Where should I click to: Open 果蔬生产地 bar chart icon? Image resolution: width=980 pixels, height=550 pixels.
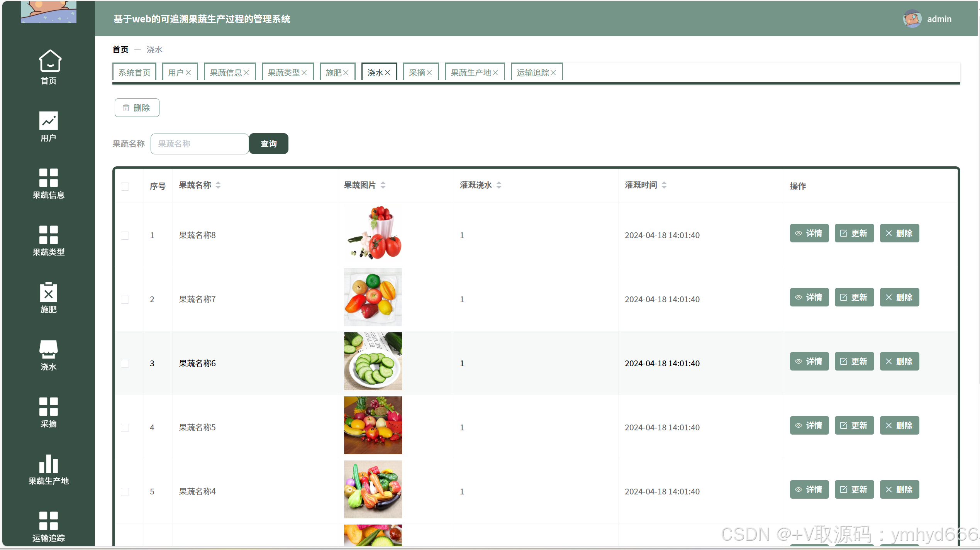(x=48, y=464)
